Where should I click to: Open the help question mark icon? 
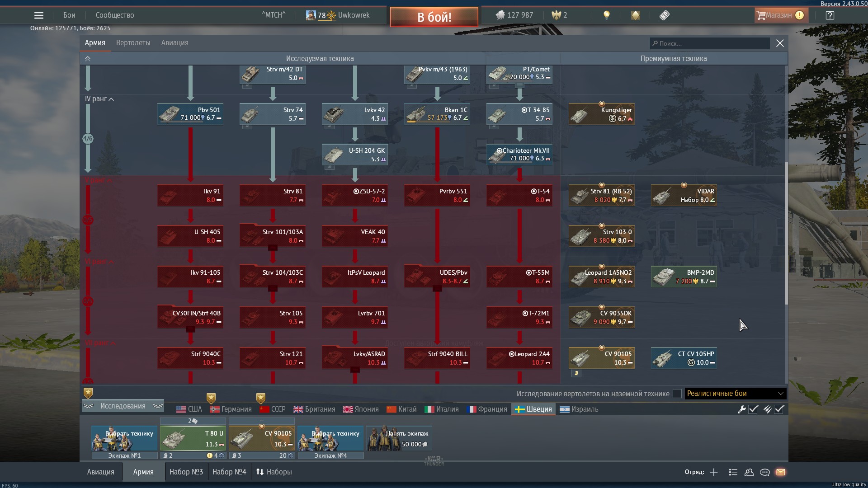[x=830, y=15]
